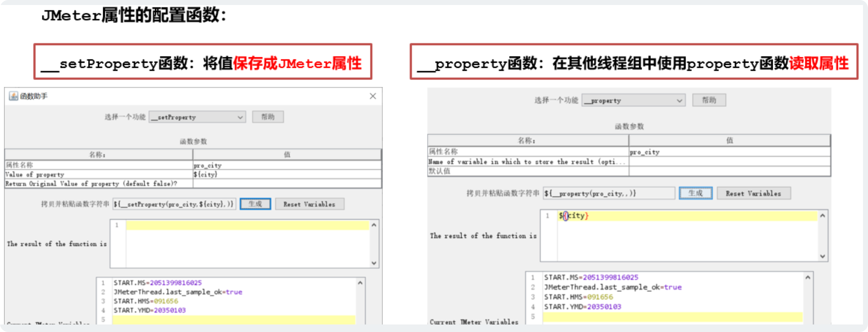Select START.HMS=091656 in left variables list
Screen dimensions: 868x332
145,301
